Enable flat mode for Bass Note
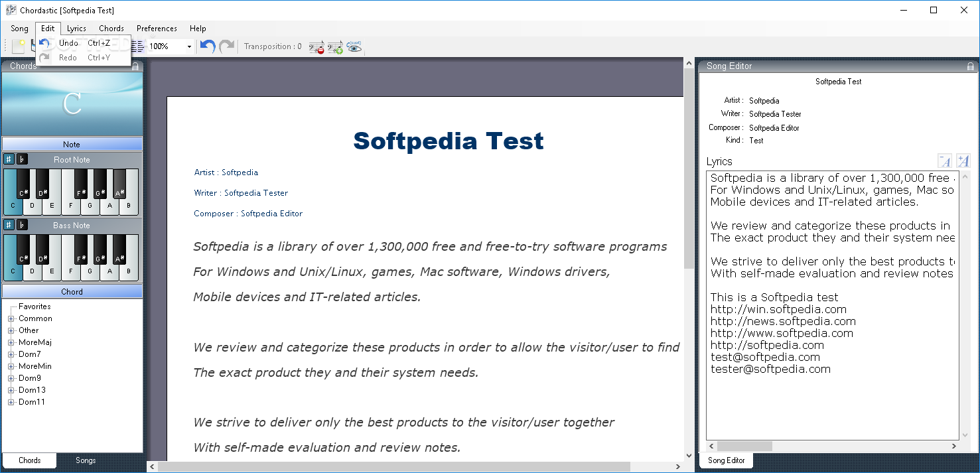 tap(22, 225)
